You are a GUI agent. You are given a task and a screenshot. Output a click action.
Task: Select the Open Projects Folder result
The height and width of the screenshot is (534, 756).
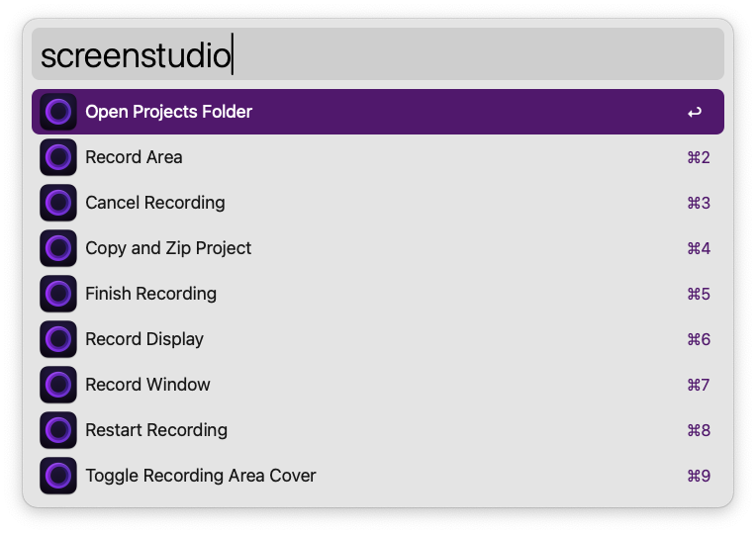(168, 112)
